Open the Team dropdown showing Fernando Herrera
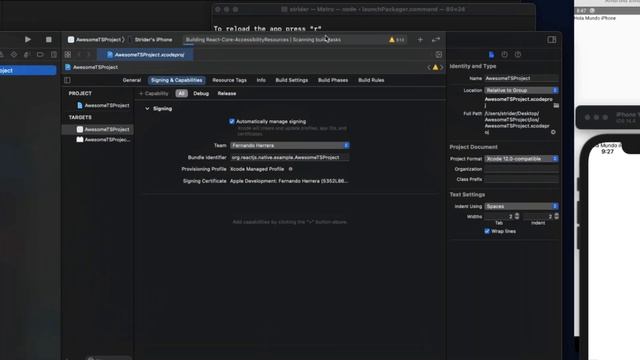The width and height of the screenshot is (640, 360). pyautogui.click(x=289, y=145)
